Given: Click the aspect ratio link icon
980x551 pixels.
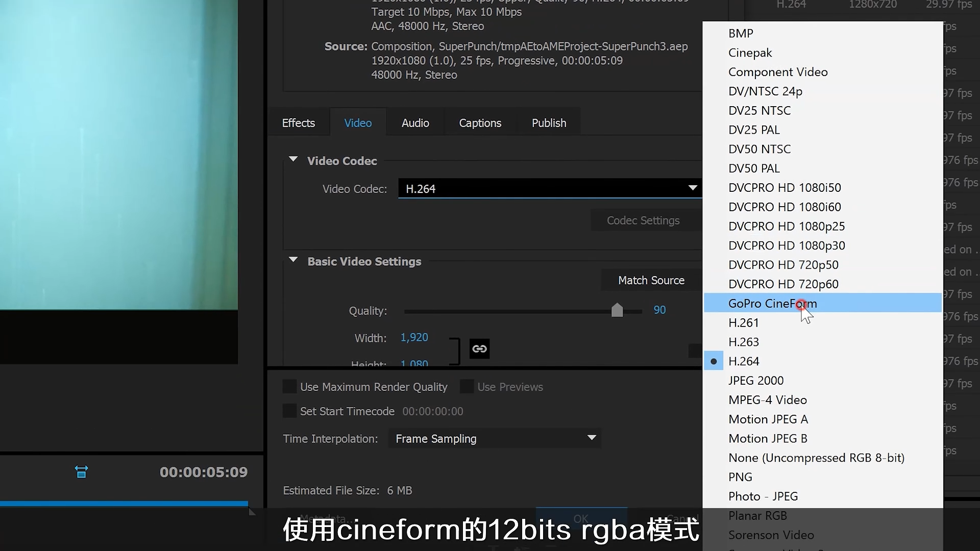Looking at the screenshot, I should point(479,349).
